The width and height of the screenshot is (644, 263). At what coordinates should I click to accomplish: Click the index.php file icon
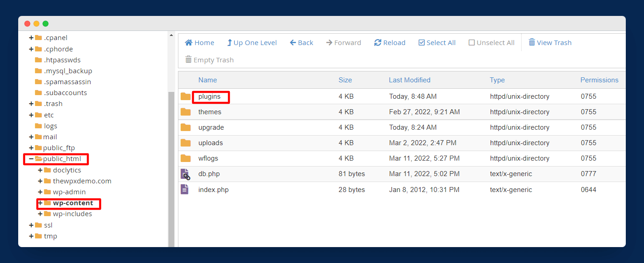pos(185,189)
